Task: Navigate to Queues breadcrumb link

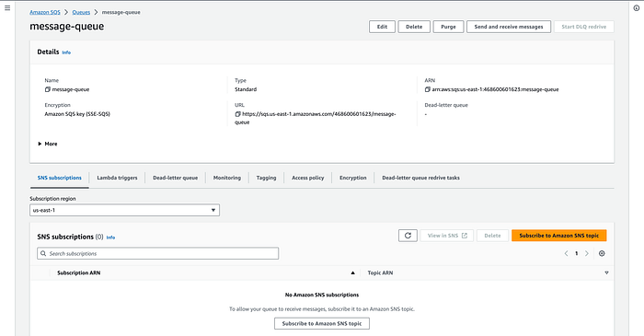Action: (81, 12)
